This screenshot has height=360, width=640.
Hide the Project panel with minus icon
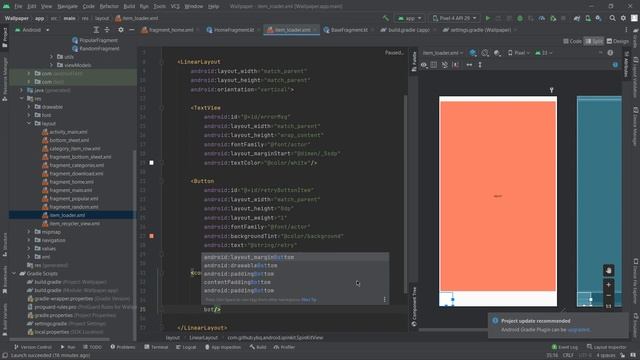point(131,30)
